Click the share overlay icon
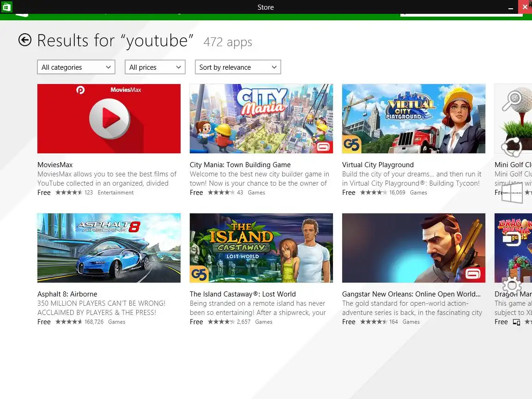 (512, 146)
